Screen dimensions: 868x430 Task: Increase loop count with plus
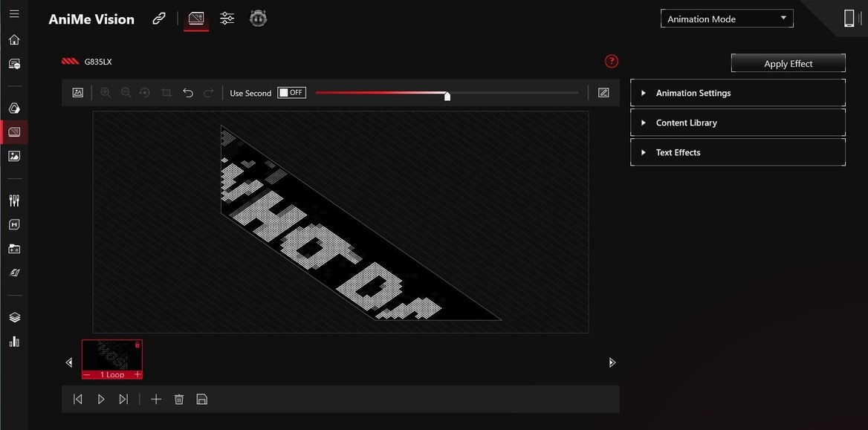click(137, 374)
